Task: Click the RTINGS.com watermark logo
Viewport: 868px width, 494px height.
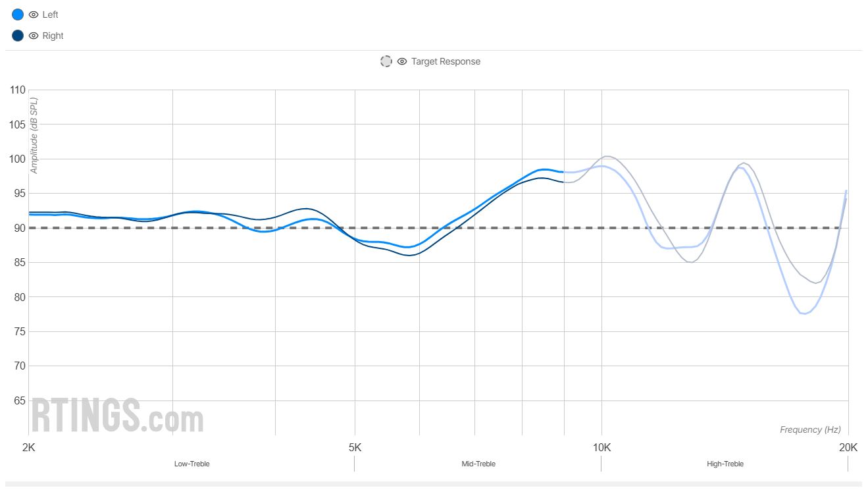Action: pos(117,414)
